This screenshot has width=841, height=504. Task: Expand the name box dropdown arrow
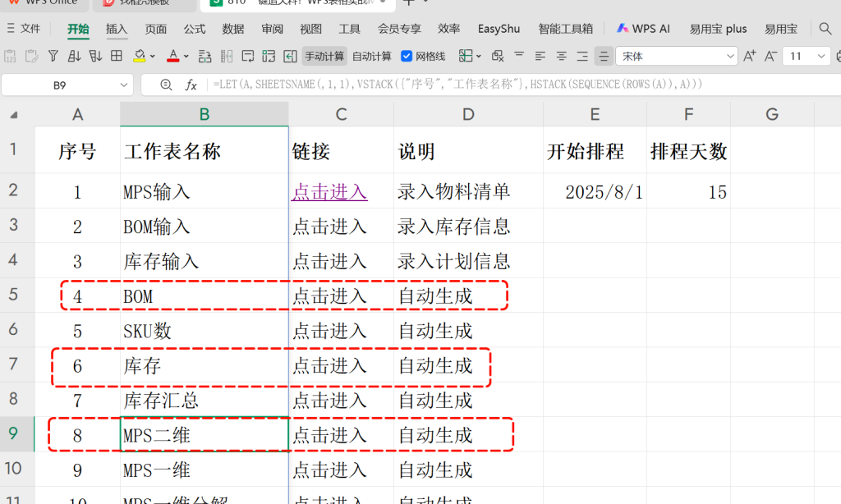coord(124,85)
